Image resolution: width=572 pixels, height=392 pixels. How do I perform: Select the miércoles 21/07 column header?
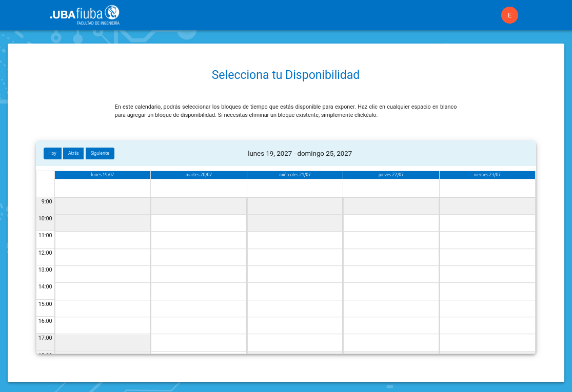295,175
